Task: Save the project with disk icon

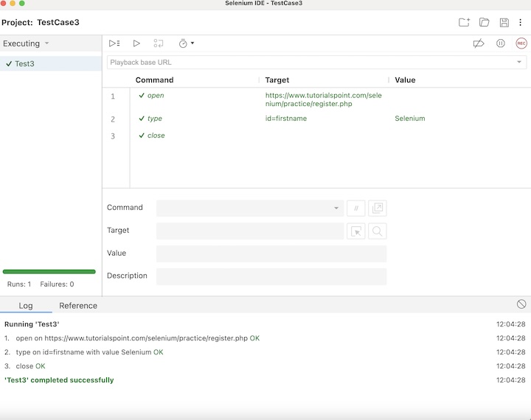Action: click(504, 22)
